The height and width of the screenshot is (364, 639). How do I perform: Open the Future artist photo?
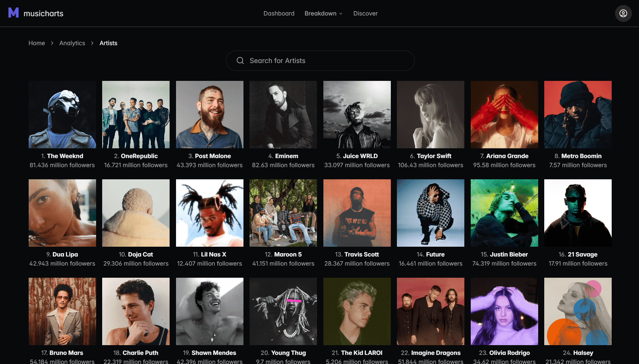(x=431, y=213)
